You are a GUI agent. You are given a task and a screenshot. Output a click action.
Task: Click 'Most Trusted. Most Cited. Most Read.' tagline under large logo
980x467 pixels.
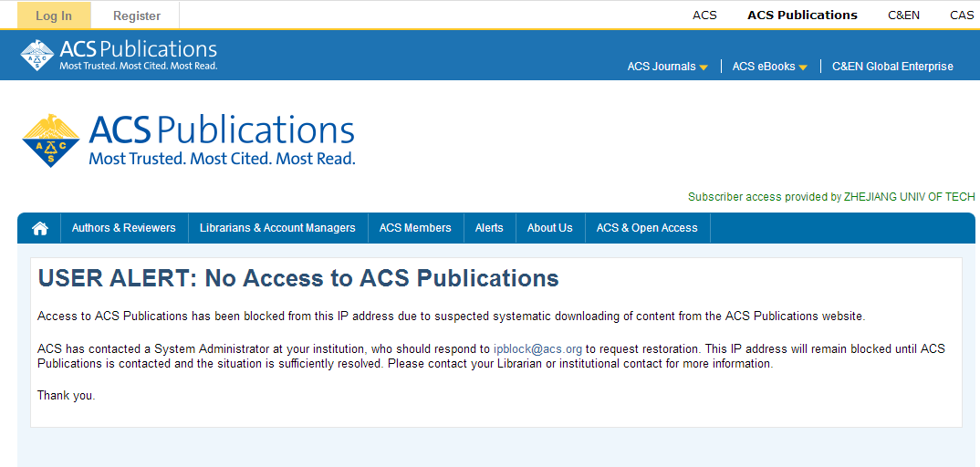coord(222,158)
